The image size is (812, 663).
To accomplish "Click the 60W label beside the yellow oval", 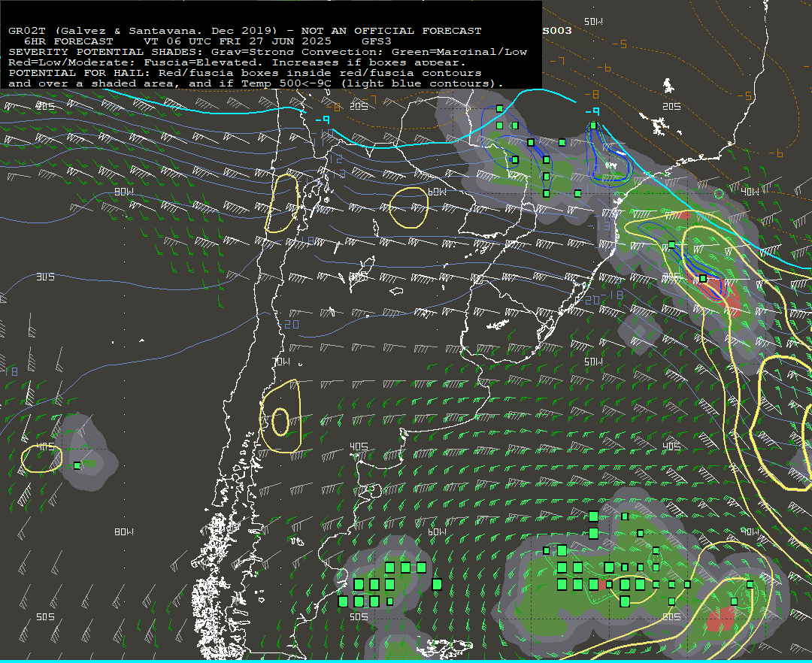I will 437,192.
